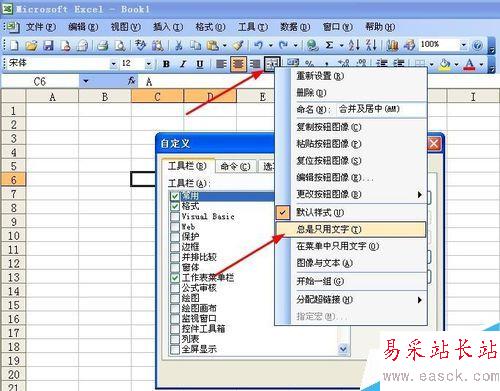Click the Chart Wizard icon
Image resolution: width=500 pixels, height=391 pixels.
(392, 45)
